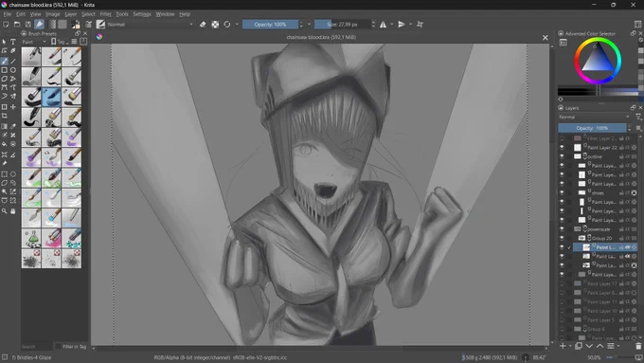Image resolution: width=644 pixels, height=363 pixels.
Task: Open the File menu
Action: (8, 14)
